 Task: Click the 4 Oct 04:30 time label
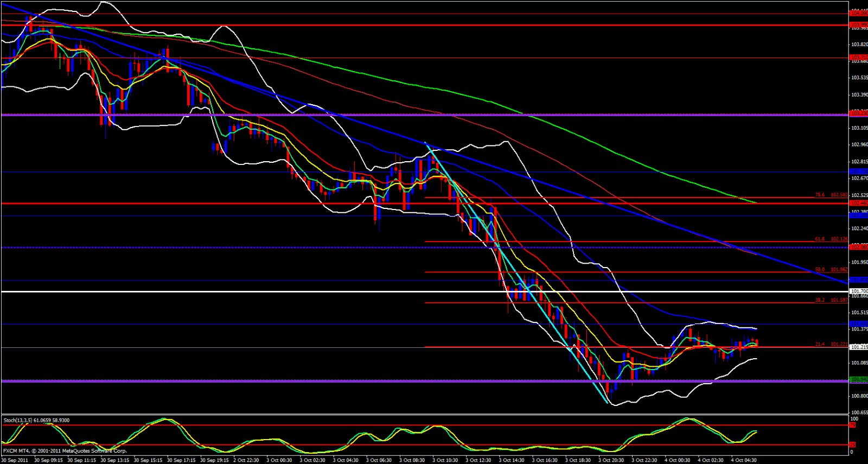coord(743,460)
